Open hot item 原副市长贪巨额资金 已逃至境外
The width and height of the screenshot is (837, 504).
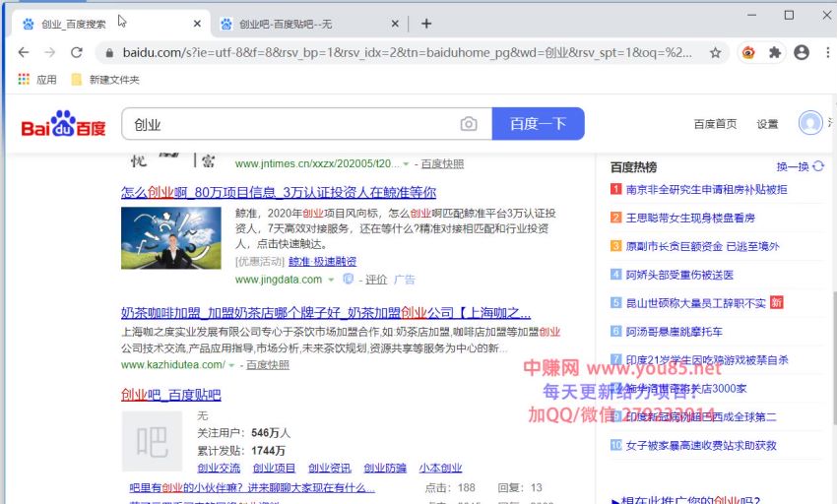(x=702, y=246)
